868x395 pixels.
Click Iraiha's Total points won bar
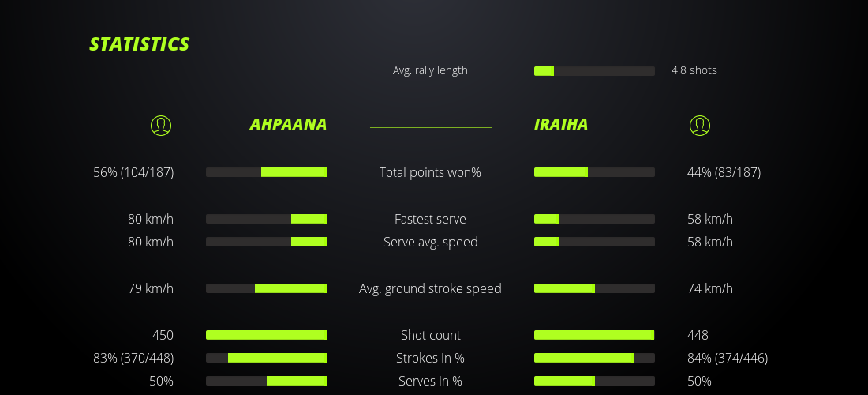594,172
